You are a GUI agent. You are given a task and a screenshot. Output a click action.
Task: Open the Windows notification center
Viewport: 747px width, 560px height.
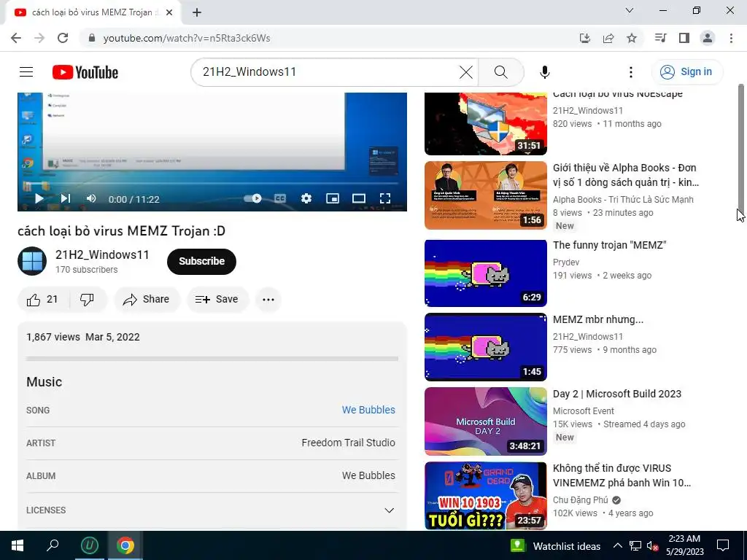[723, 545]
